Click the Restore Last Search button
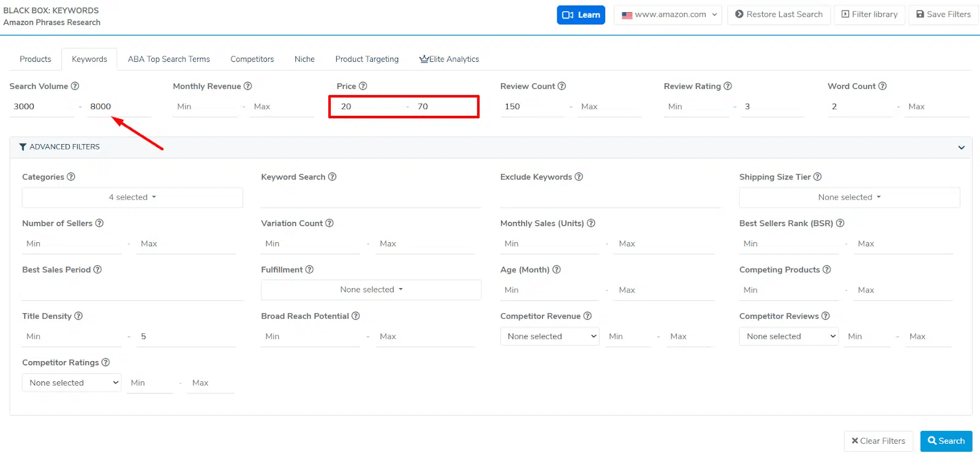 tap(778, 15)
